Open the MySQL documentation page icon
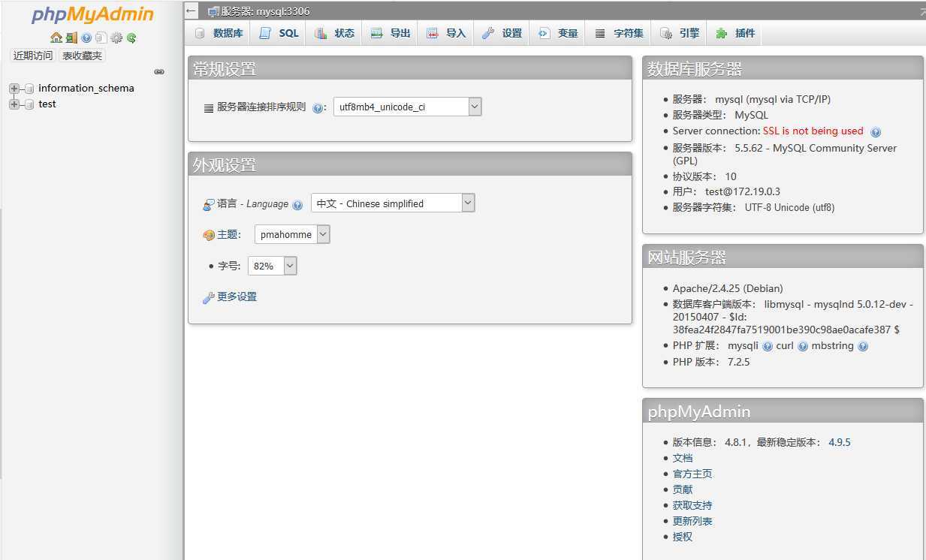This screenshot has height=560, width=926. point(101,38)
